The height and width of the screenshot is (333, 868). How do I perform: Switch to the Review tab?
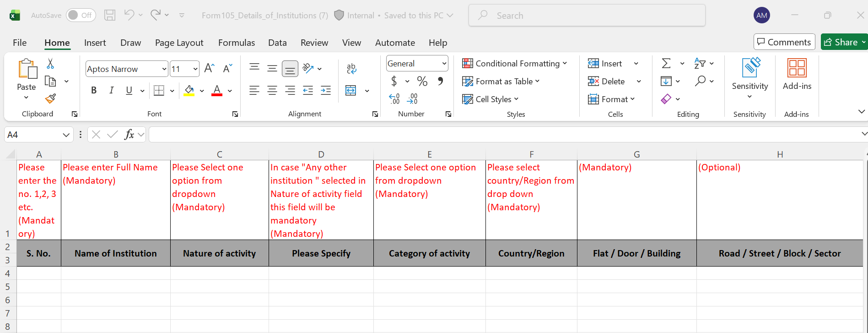314,43
